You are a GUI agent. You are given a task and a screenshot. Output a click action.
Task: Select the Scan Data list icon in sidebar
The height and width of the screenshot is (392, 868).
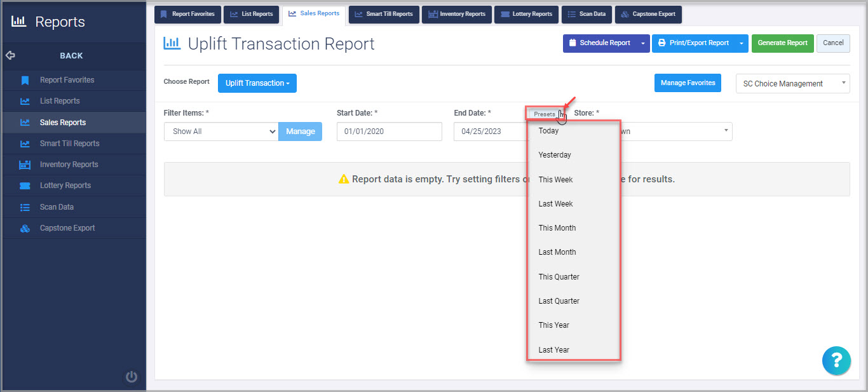pos(26,206)
